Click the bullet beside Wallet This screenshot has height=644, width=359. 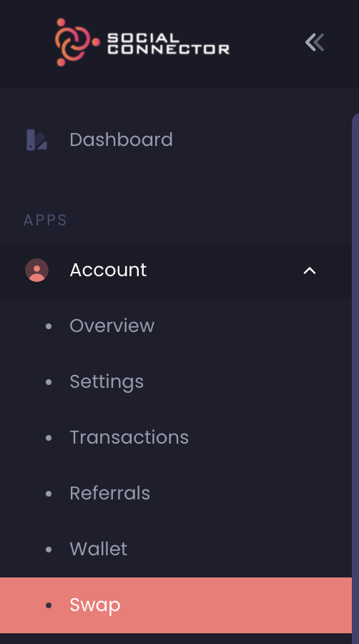click(x=49, y=550)
